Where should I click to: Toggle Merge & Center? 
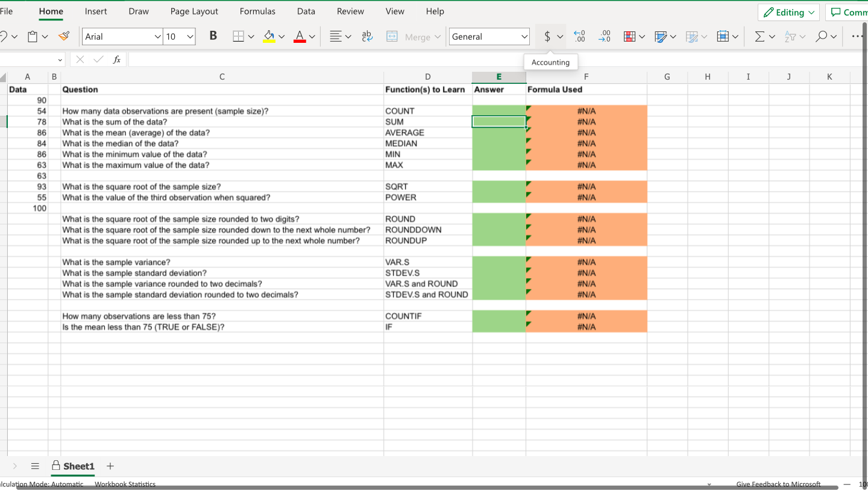tap(414, 36)
